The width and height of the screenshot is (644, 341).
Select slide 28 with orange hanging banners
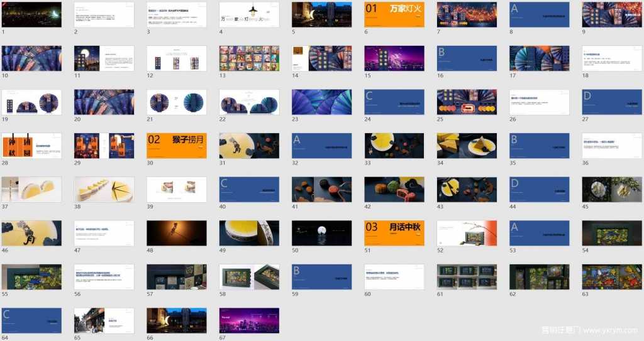(31, 145)
